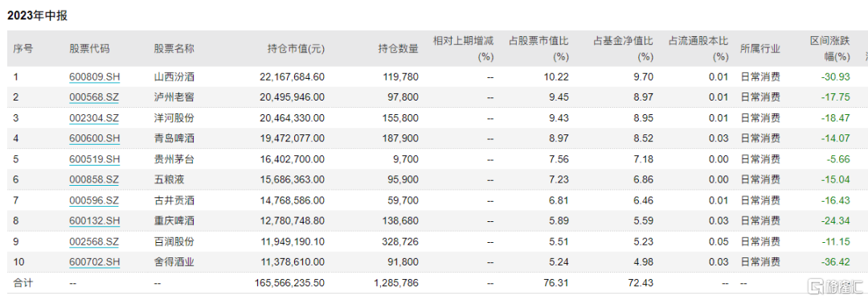Image resolution: width=868 pixels, height=300 pixels.
Task: Click the 股票名称 column header
Action: click(174, 49)
